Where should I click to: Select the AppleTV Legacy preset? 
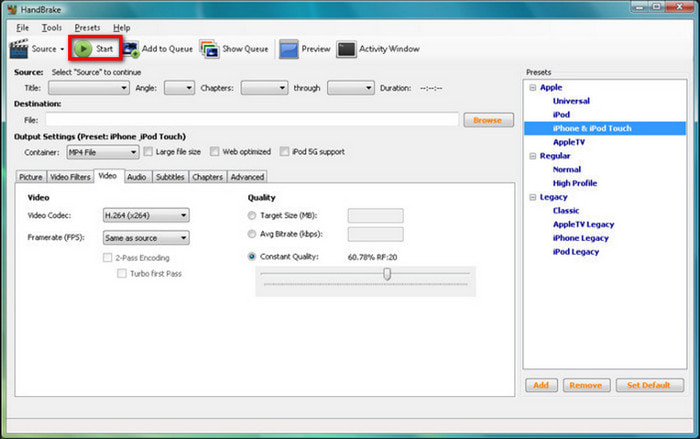click(583, 225)
